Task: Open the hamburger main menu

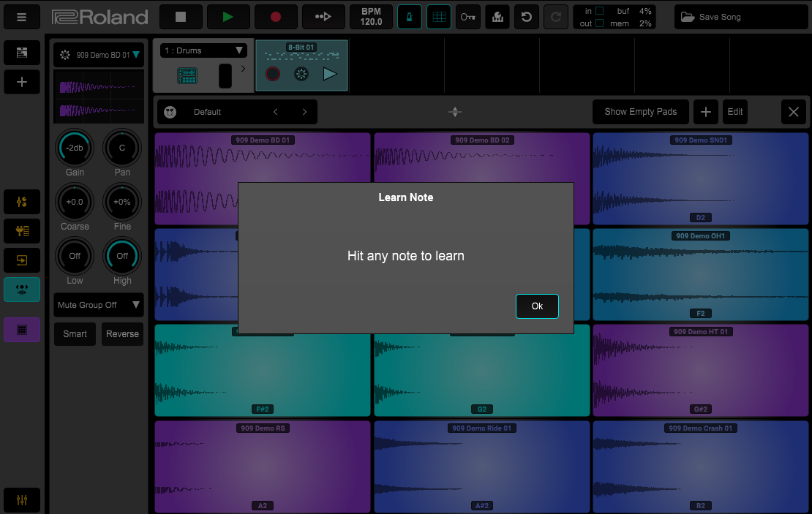Action: tap(22, 17)
